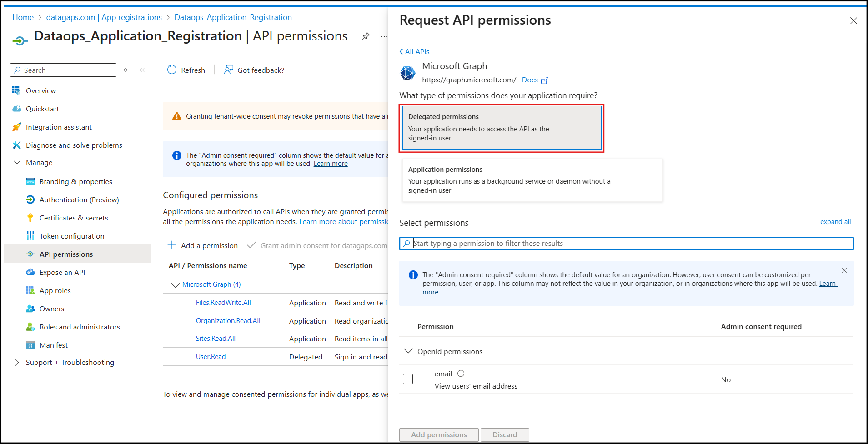
Task: Collapse the sidebar menu with double chevron
Action: tap(142, 70)
